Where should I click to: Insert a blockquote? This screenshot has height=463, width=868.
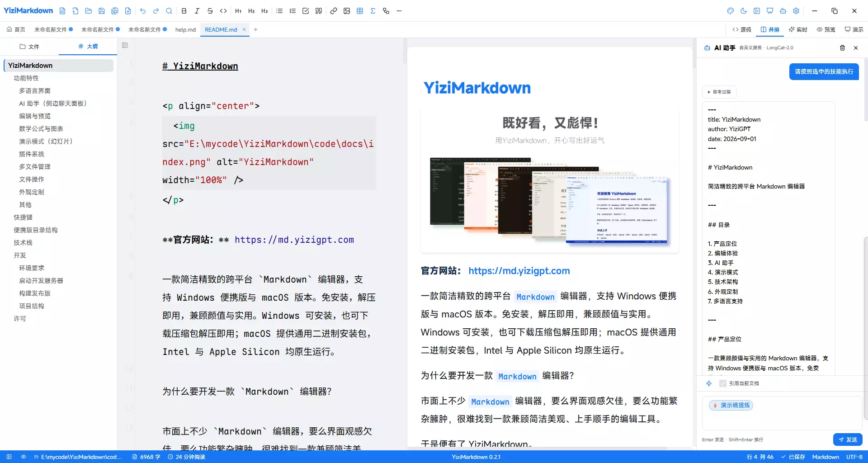319,11
